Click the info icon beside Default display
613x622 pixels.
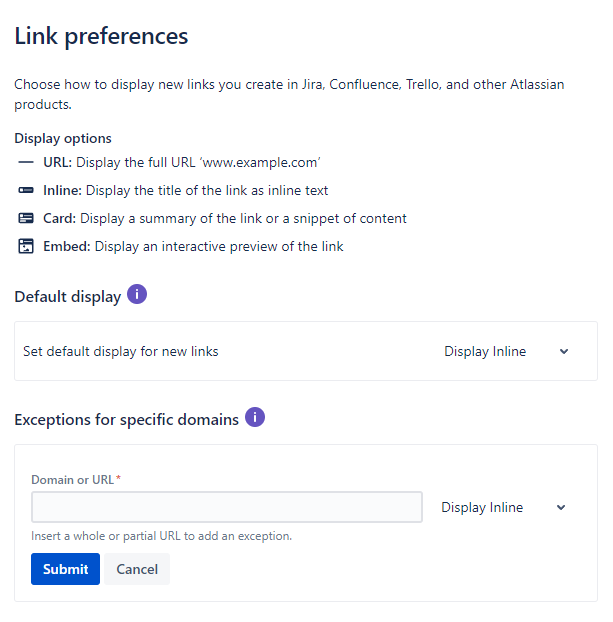click(137, 295)
